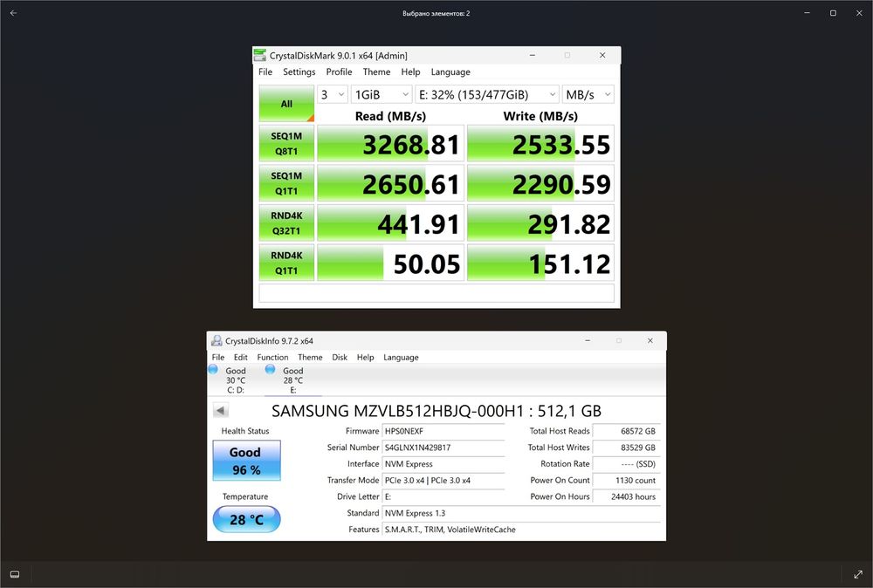Click the Drive Letter value E:
873x588 pixels.
coord(443,496)
